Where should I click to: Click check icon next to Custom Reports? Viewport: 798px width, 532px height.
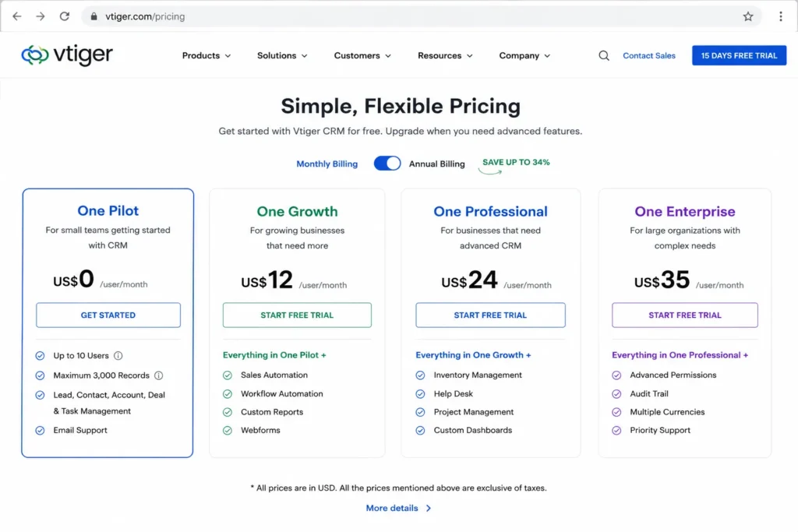click(x=228, y=412)
